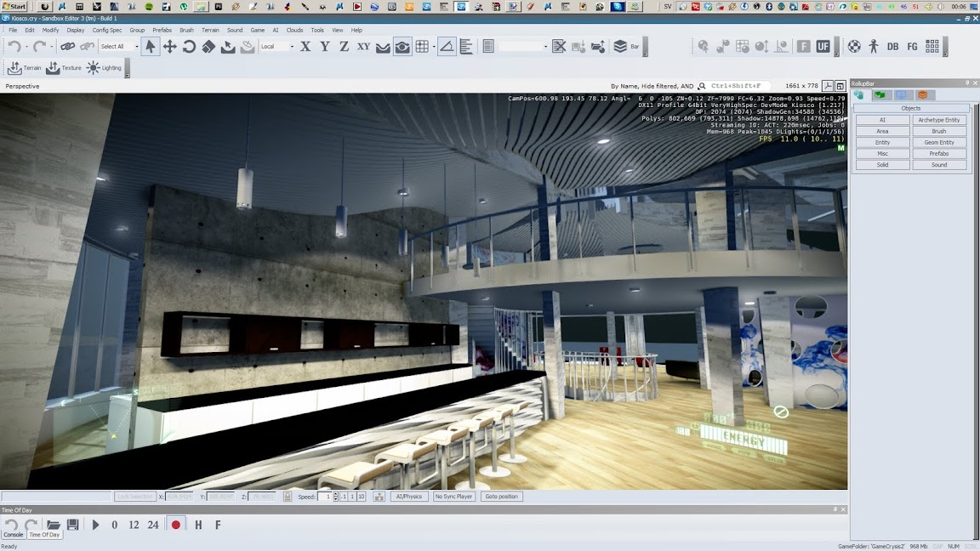The width and height of the screenshot is (980, 551).
Task: Click the Archetype Entity button
Action: pos(939,120)
